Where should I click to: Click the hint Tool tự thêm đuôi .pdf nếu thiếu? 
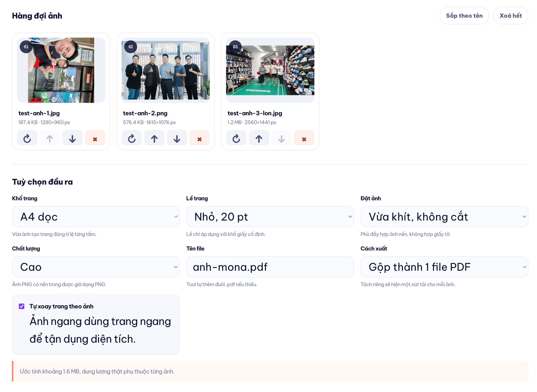click(x=222, y=284)
